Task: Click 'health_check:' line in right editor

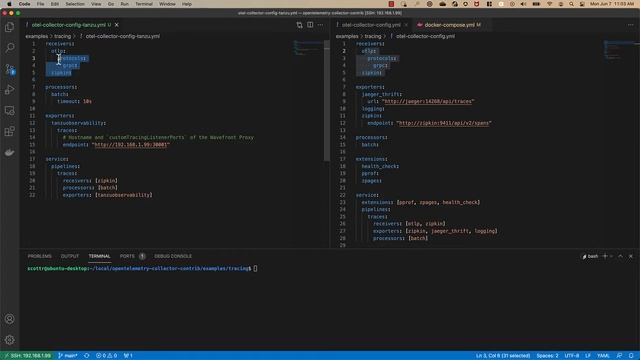Action: [x=380, y=166]
